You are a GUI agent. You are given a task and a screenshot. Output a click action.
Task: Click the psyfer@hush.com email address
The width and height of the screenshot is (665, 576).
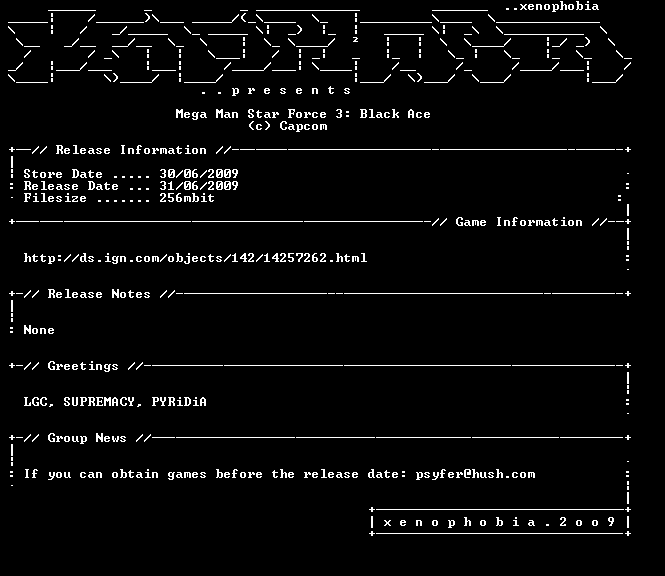(475, 474)
